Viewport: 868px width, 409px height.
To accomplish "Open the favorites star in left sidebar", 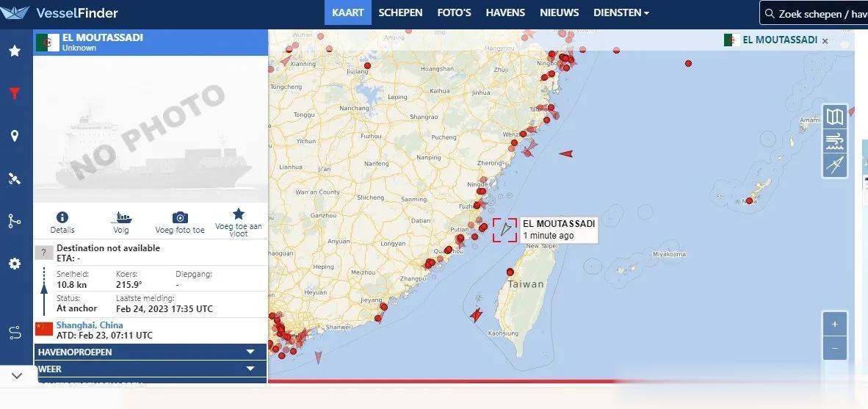I will 15,51.
